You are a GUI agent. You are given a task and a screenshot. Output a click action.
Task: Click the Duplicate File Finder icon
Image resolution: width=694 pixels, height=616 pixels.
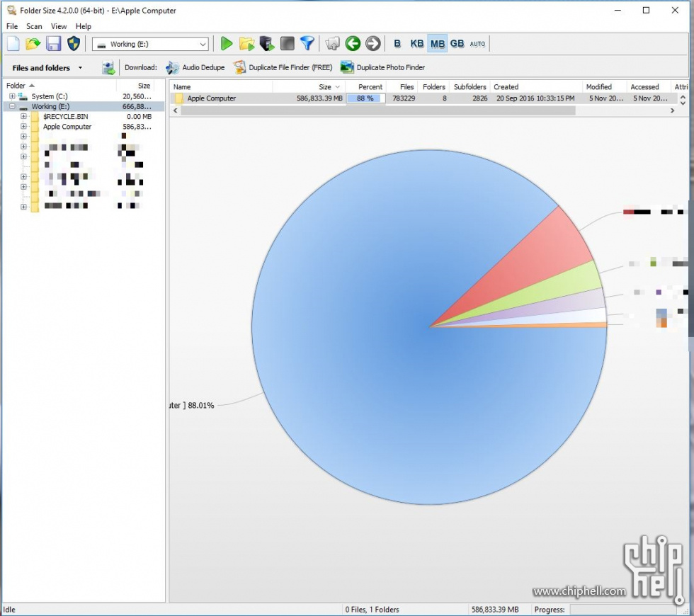point(239,67)
